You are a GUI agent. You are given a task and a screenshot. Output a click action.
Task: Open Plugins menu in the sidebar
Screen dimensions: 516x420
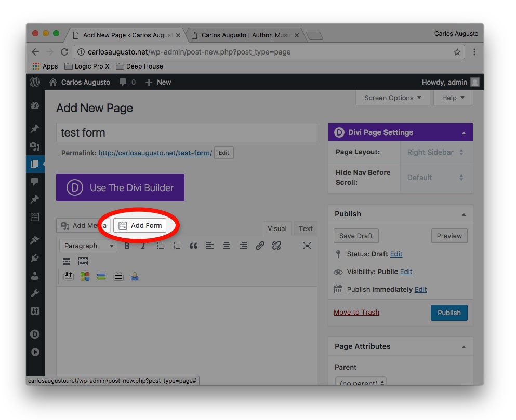[35, 257]
